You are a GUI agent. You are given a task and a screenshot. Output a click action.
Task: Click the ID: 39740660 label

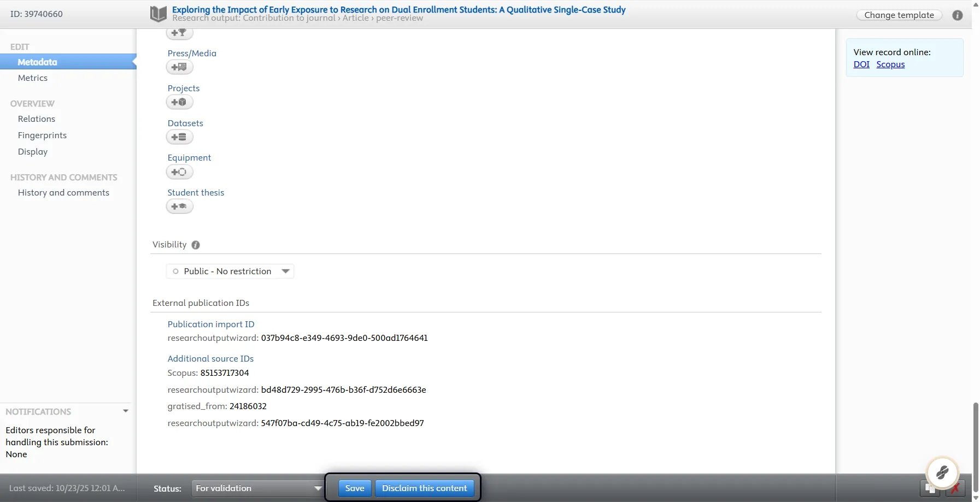(x=37, y=14)
